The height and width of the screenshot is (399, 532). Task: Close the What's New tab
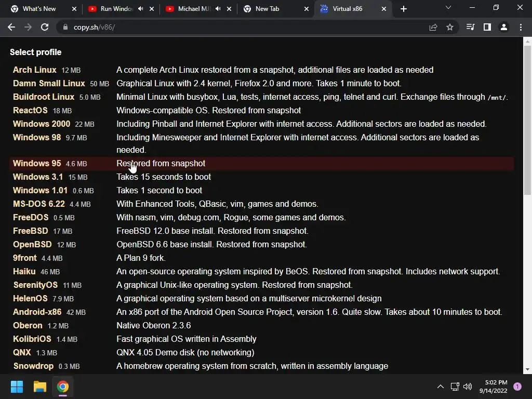(x=74, y=9)
